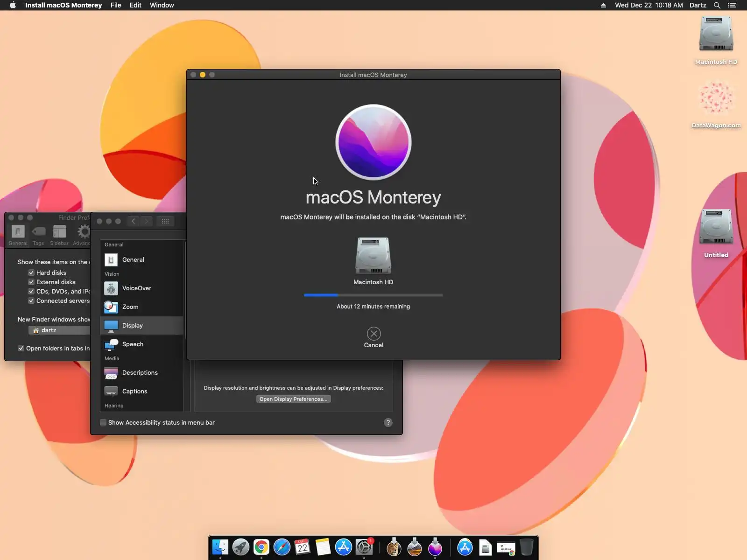
Task: Click the Accessibility sidebar scrollbar
Action: point(186,290)
